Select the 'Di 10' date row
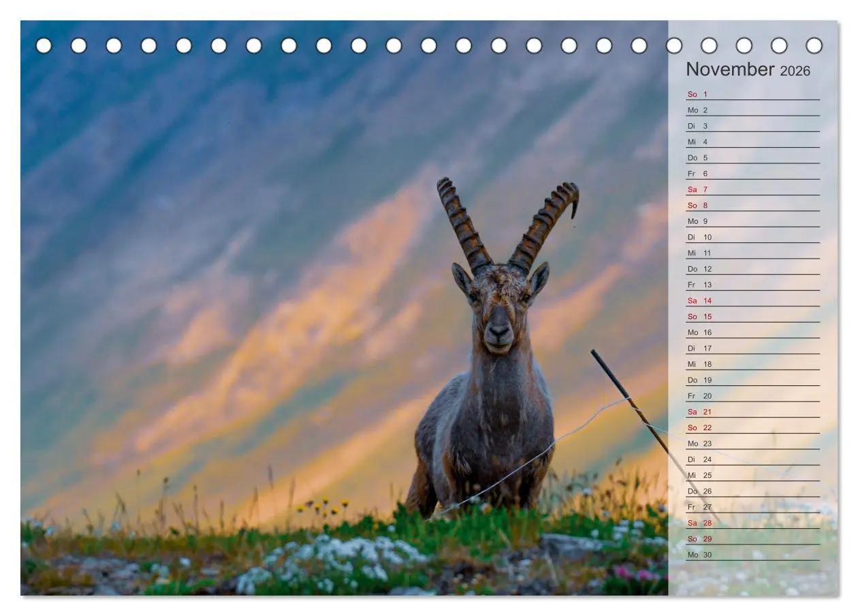 point(752,237)
